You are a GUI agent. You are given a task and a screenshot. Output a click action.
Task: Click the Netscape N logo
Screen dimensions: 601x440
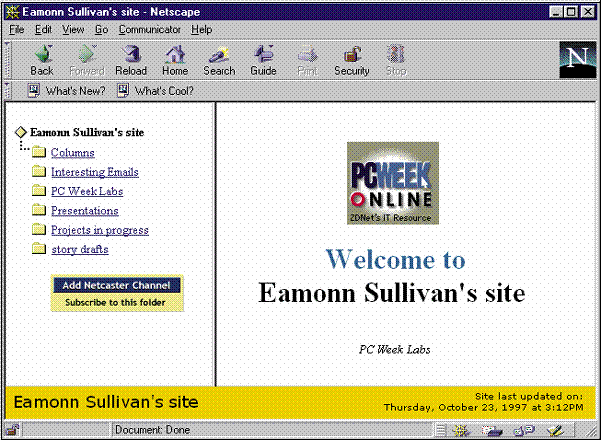click(578, 60)
